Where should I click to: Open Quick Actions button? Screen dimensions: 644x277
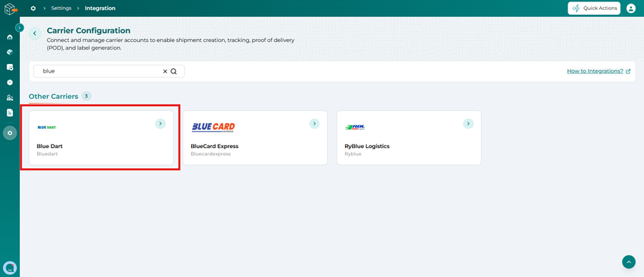click(594, 9)
